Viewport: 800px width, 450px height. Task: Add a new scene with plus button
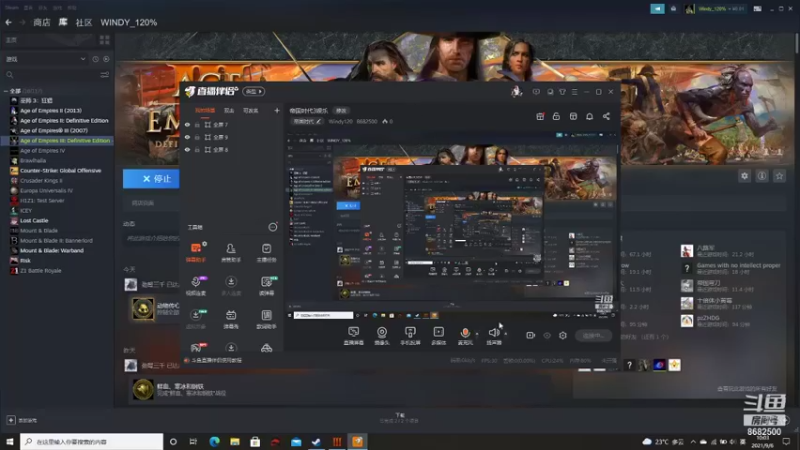pos(277,111)
